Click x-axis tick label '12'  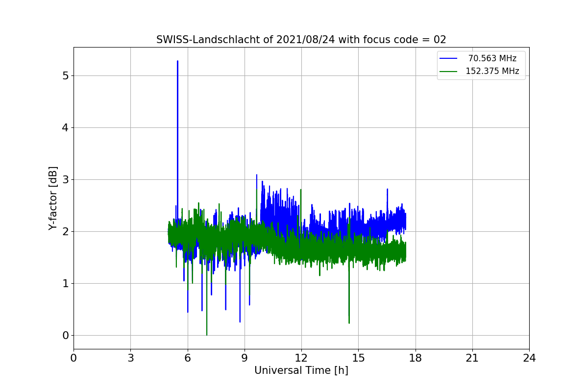[x=301, y=358]
